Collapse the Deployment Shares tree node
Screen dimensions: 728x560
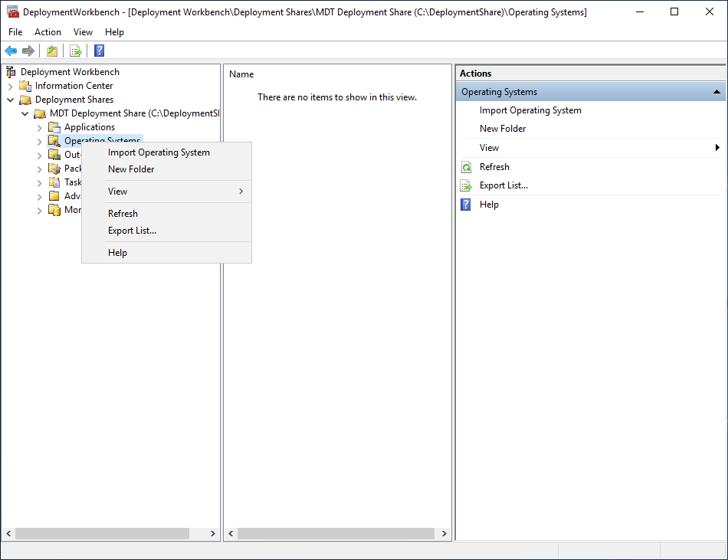pyautogui.click(x=11, y=100)
